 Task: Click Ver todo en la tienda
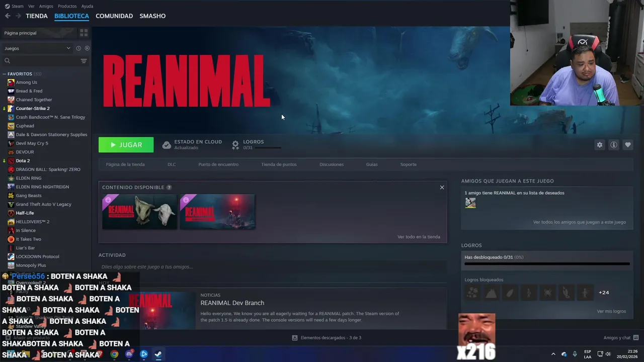click(x=419, y=237)
